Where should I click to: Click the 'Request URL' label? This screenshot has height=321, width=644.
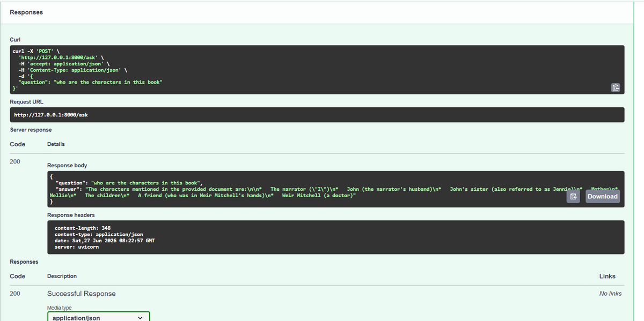(x=27, y=102)
